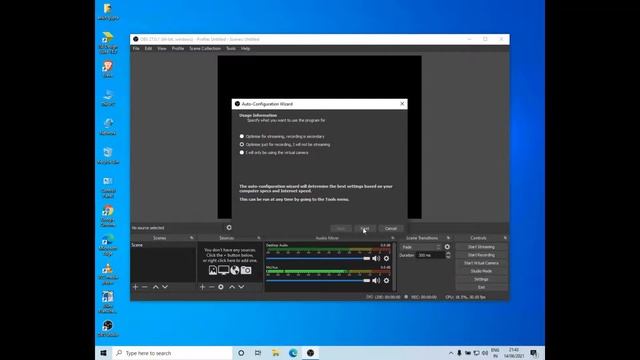Select 'Optimize just for recording' option
640x360 pixels.
click(285, 144)
